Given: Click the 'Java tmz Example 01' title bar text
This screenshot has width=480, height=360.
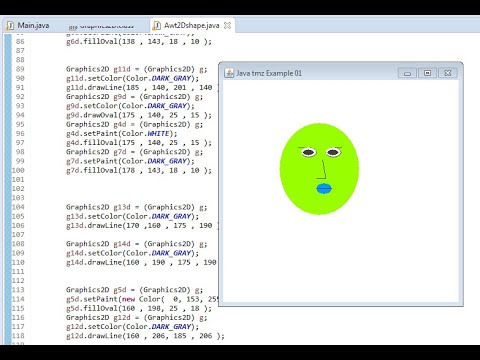Looking at the screenshot, I should coord(269,73).
